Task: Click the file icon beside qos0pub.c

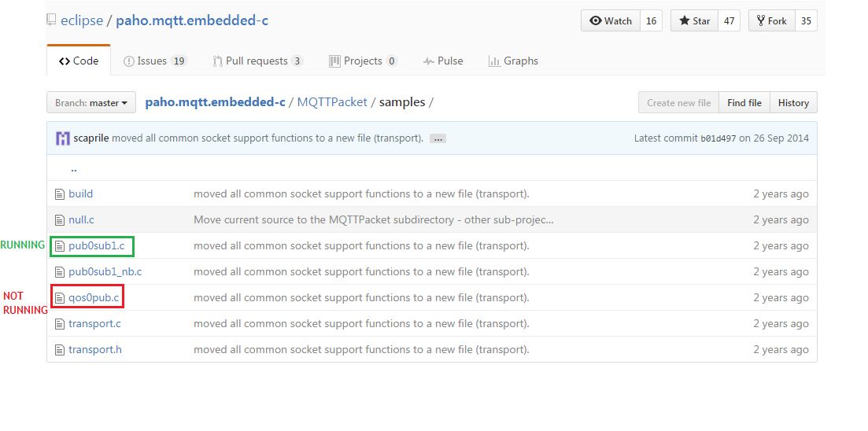Action: point(59,298)
